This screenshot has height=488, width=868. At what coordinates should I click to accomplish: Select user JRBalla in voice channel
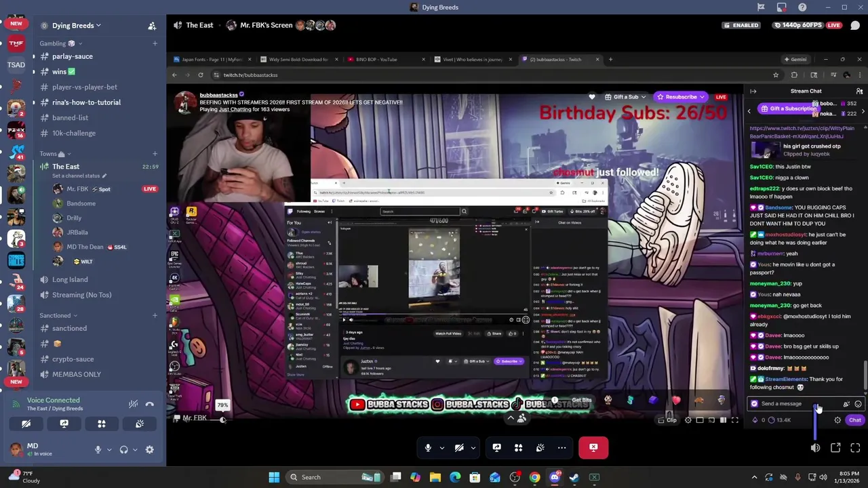(x=77, y=232)
